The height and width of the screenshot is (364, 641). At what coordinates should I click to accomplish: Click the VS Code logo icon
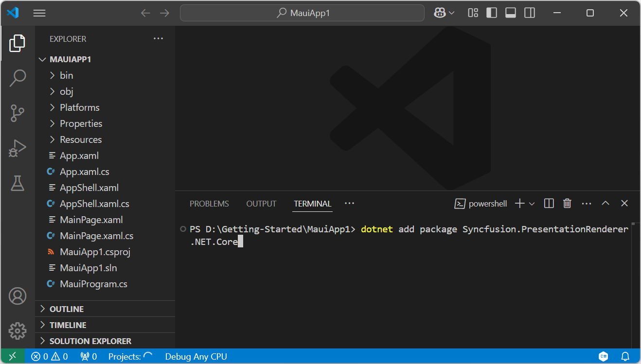pyautogui.click(x=13, y=13)
